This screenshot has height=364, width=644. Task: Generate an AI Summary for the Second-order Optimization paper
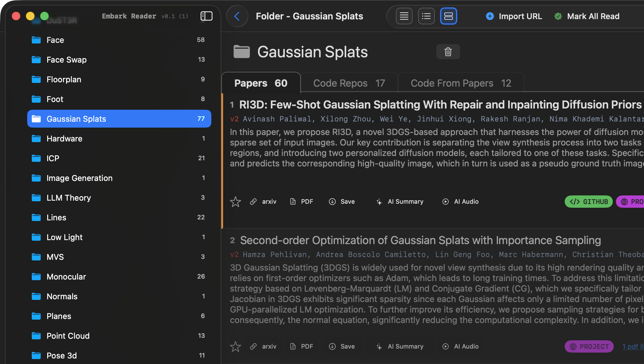point(400,346)
